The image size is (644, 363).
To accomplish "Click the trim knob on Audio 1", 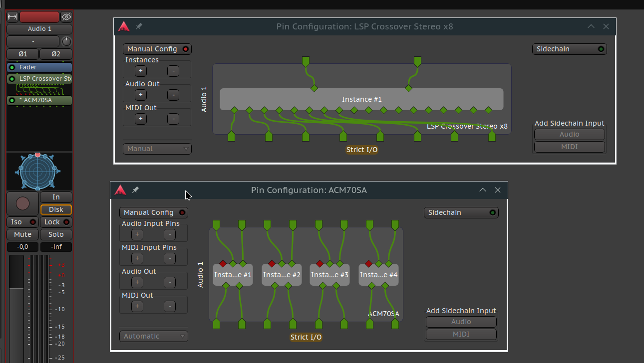I will (x=66, y=41).
